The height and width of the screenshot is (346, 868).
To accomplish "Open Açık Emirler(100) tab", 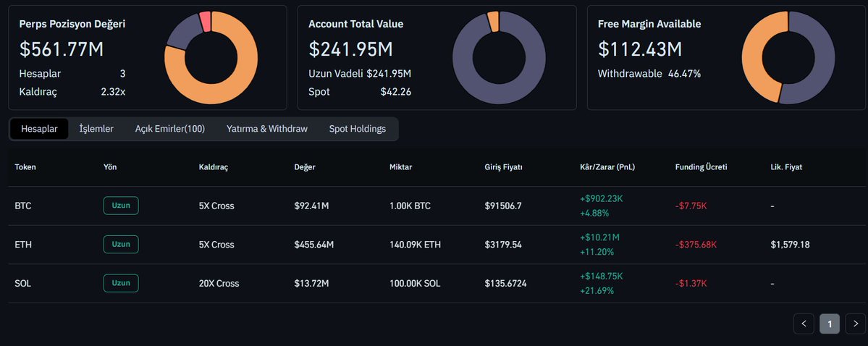I will (169, 129).
